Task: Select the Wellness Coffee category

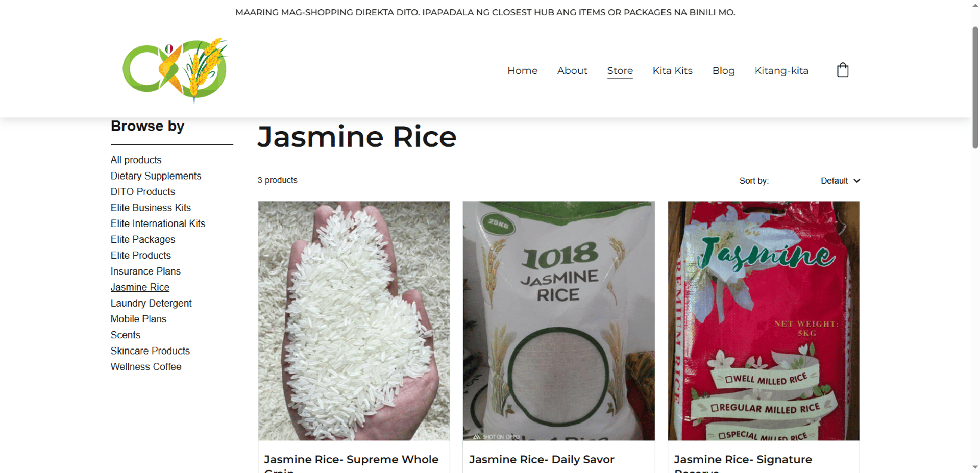Action: point(146,366)
